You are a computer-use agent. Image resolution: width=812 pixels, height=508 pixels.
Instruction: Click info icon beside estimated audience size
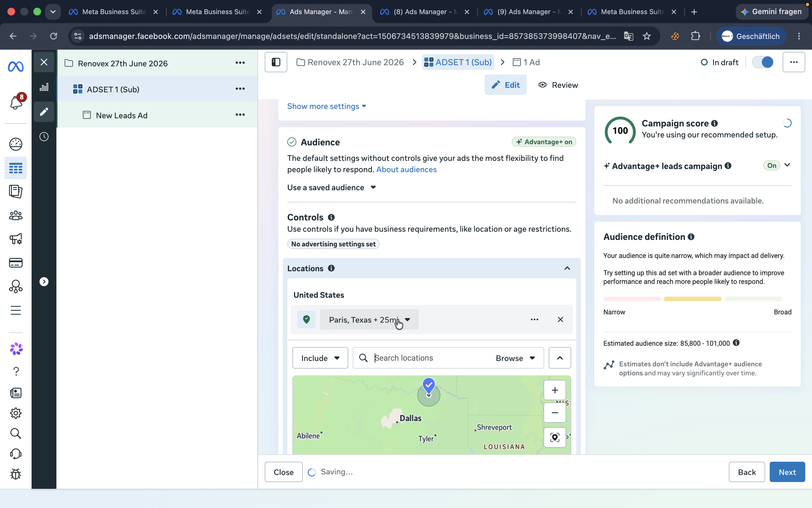[736, 343]
